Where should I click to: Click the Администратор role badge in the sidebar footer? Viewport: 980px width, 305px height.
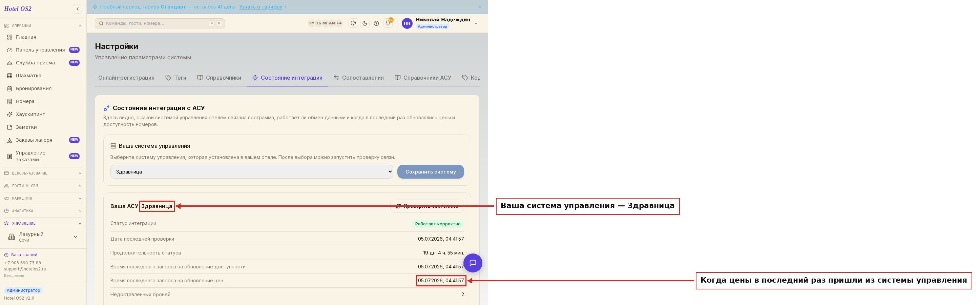click(x=23, y=290)
